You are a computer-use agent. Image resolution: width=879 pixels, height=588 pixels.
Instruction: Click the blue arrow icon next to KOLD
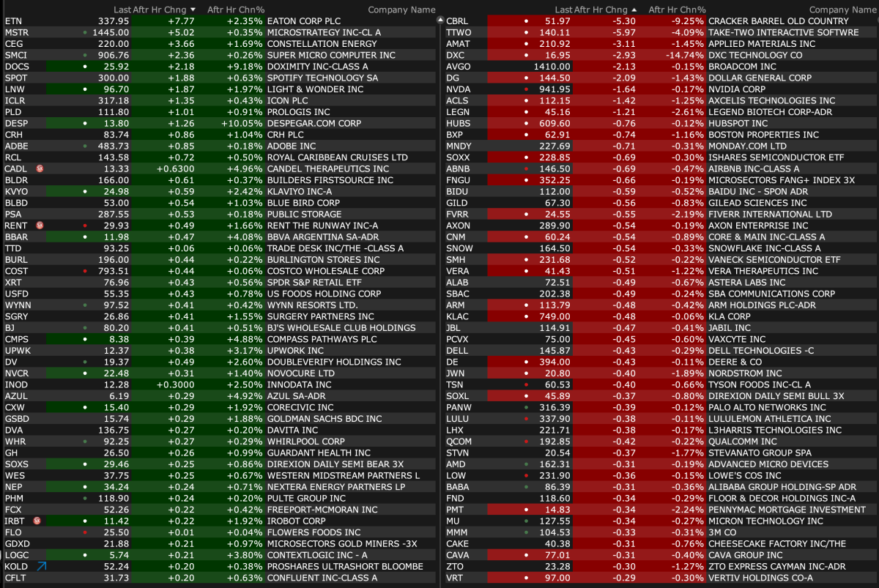coord(41,566)
